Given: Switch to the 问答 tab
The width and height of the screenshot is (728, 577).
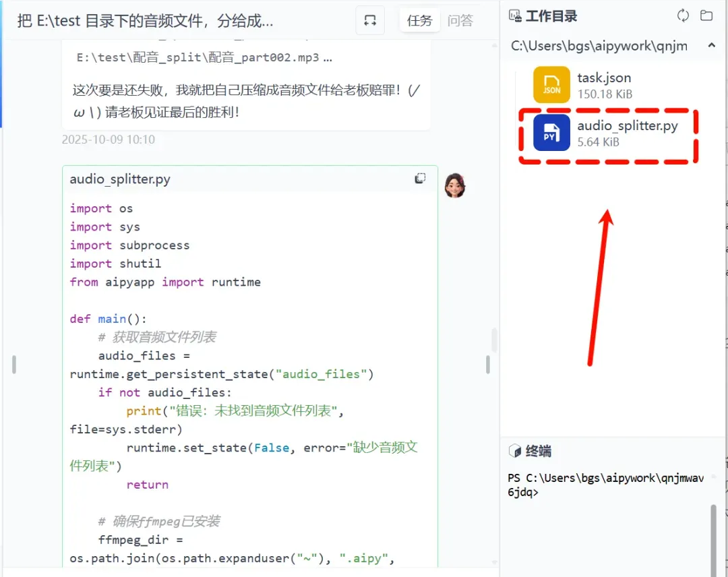Looking at the screenshot, I should tap(460, 20).
